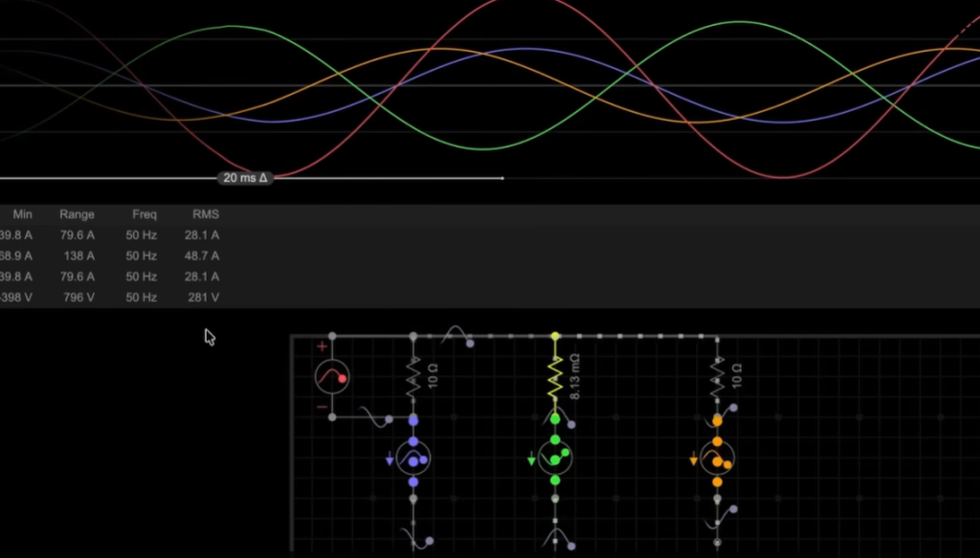The image size is (980, 558).
Task: Click the 20 ms Δ time marker
Action: 245,178
